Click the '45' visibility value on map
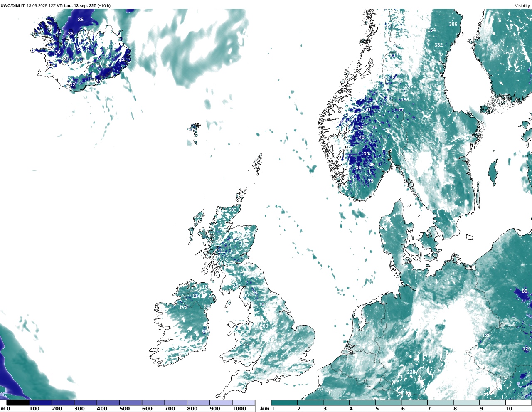 (x=362, y=137)
